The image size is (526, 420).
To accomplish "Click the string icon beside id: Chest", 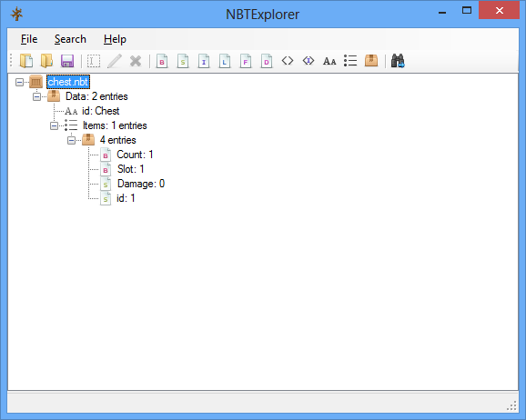I will tap(71, 111).
